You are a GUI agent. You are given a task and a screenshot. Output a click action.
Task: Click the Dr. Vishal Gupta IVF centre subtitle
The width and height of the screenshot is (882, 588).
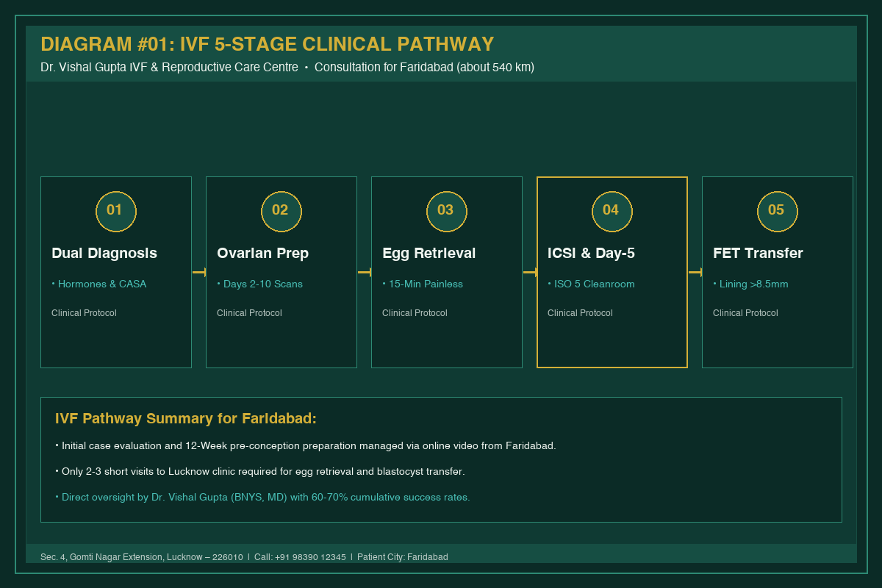click(x=169, y=67)
